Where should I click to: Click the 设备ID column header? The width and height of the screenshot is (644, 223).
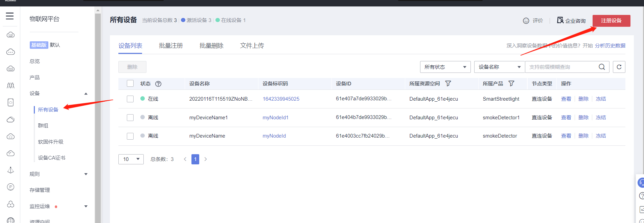pyautogui.click(x=344, y=84)
